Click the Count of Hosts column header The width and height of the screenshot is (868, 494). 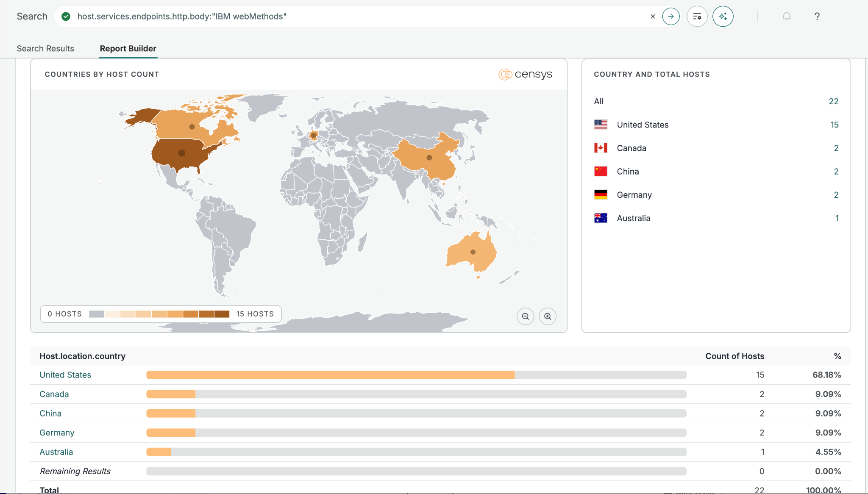point(734,356)
